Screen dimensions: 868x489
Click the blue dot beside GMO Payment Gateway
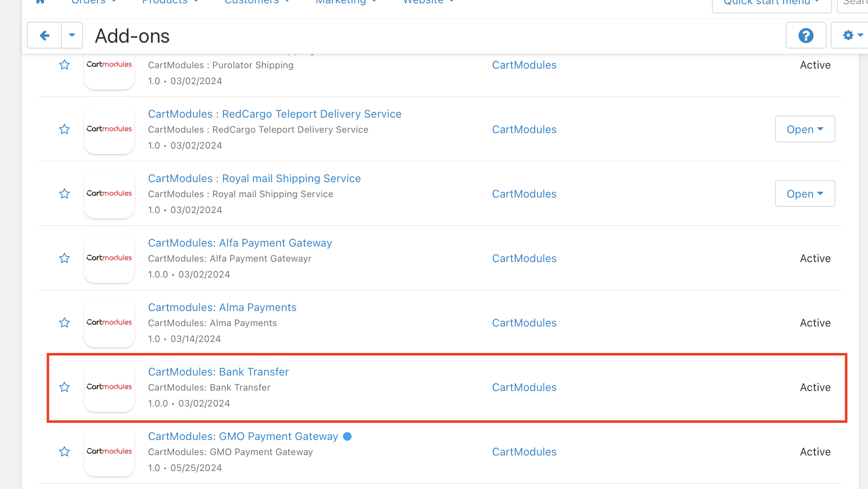pyautogui.click(x=347, y=436)
